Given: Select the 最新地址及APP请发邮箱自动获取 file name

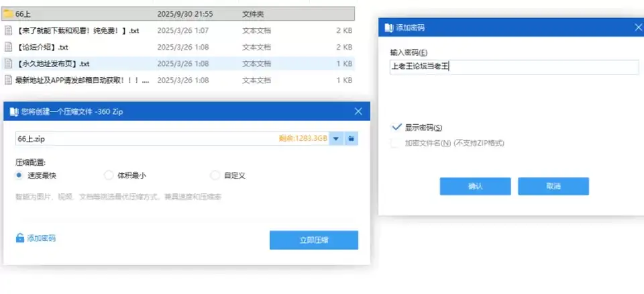Looking at the screenshot, I should click(82, 80).
